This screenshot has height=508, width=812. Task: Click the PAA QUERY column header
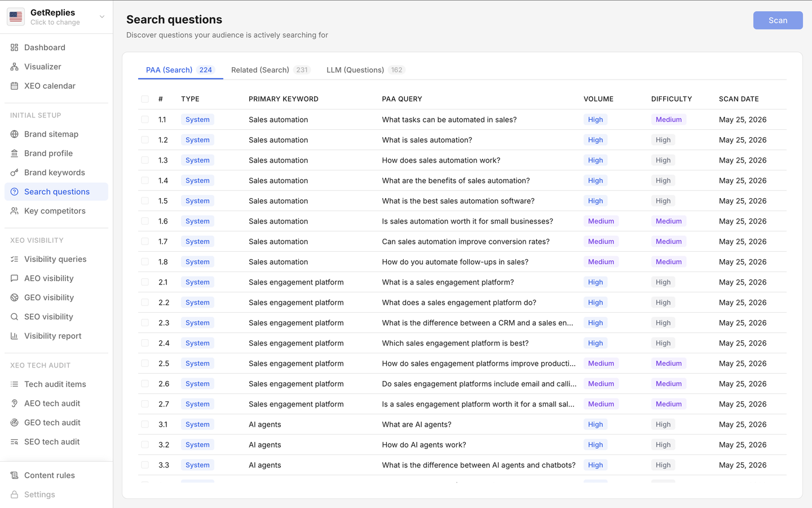402,99
